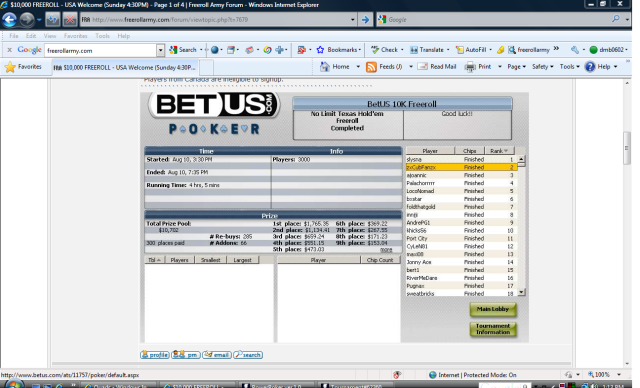Click the Print printer icon
Image resolution: width=640 pixels, height=388 pixels.
[470, 67]
